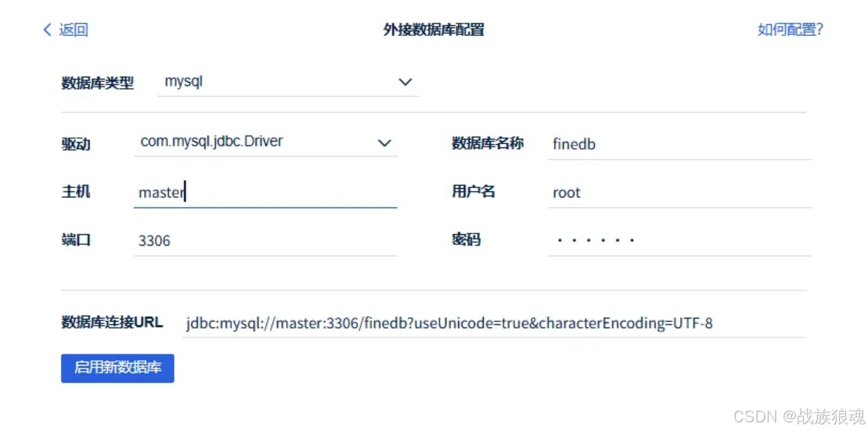Screen dimensions: 868x431
Task: Open the 数据库类型 mysql dropdown
Action: pos(288,82)
